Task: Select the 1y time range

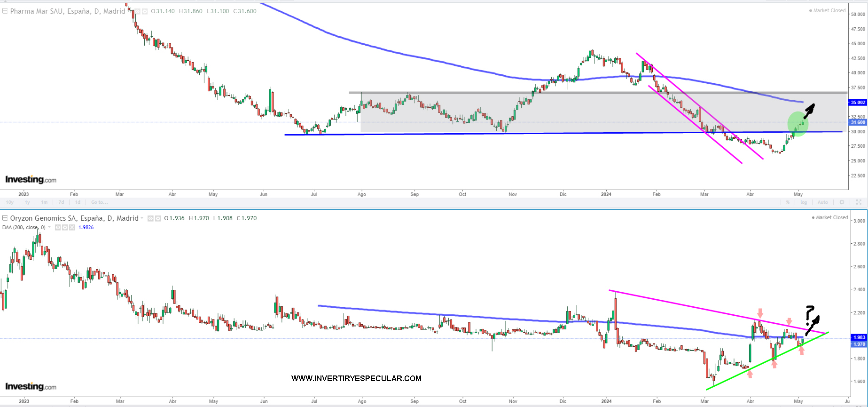Action: (x=27, y=202)
